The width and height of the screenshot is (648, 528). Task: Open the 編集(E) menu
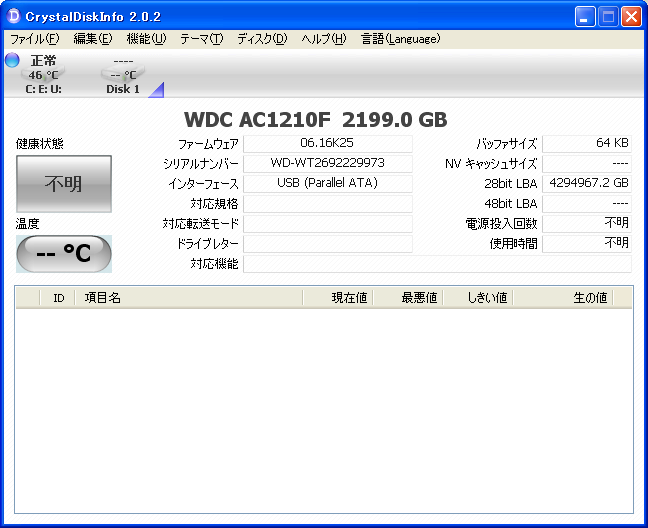coord(93,39)
